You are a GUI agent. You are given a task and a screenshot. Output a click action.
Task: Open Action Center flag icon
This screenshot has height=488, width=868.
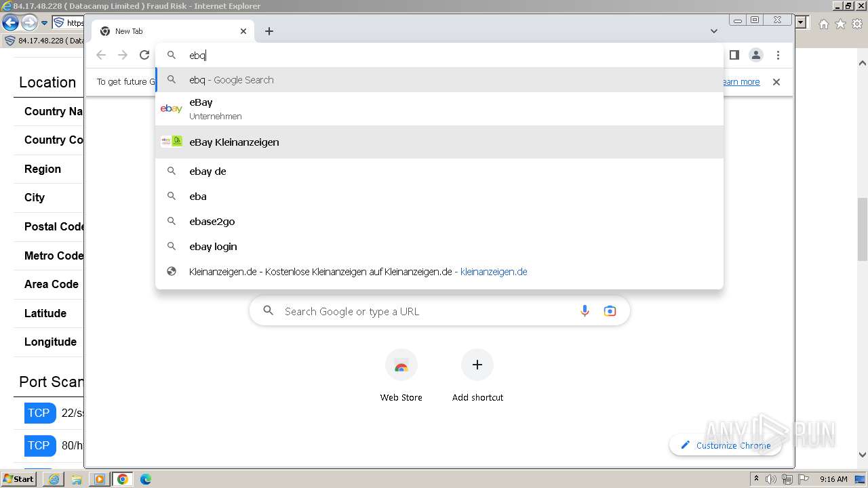(x=803, y=479)
